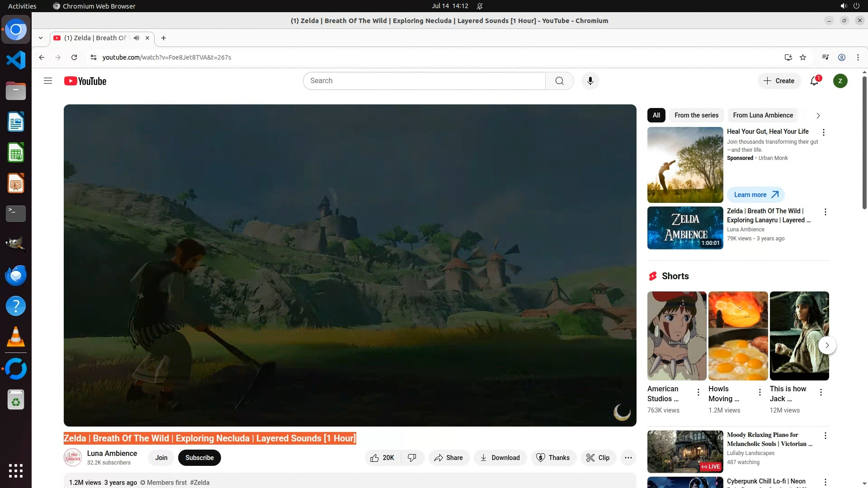This screenshot has width=868, height=488.
Task: Click the search magnifier button
Action: [x=559, y=81]
